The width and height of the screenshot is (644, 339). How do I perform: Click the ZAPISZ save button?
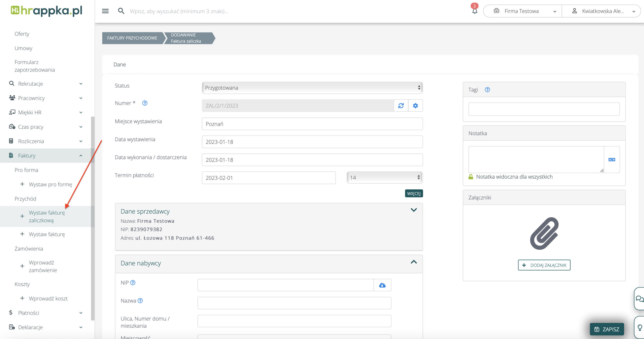607,329
